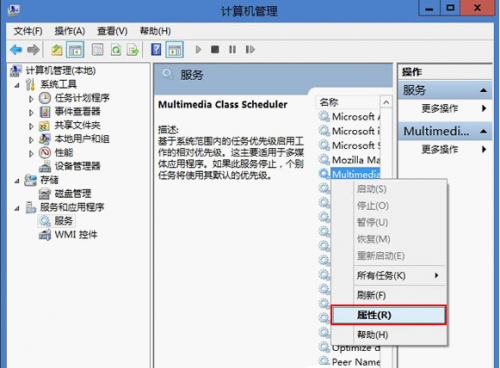Select 本地用户和组 tree item

pos(82,139)
